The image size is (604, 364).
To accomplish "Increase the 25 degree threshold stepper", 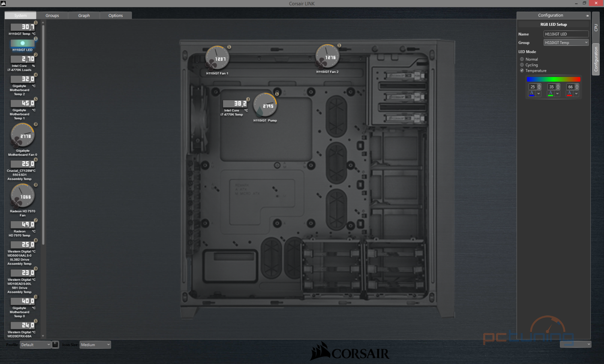I will [539, 85].
